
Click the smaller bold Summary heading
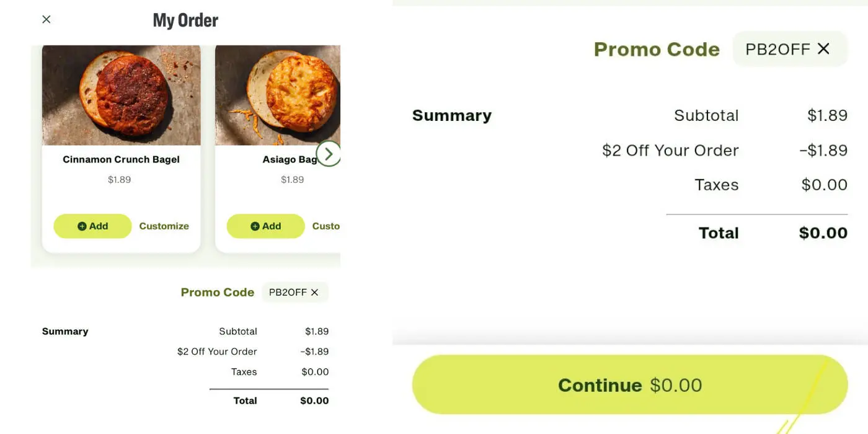(65, 331)
